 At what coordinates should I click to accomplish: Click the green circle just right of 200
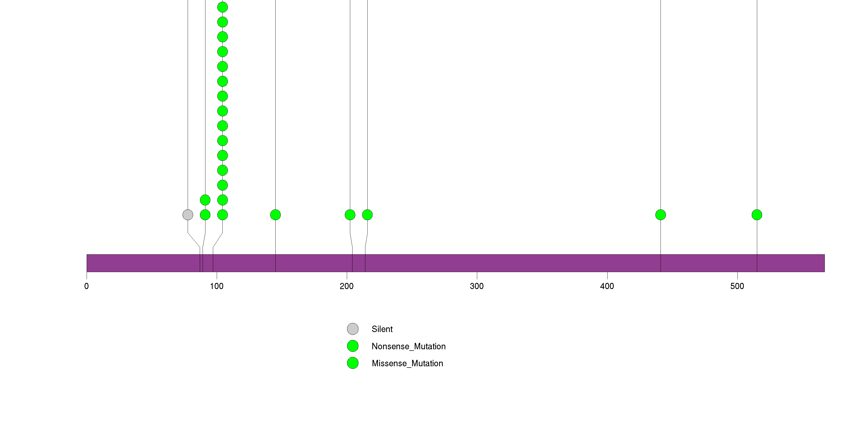tap(350, 215)
